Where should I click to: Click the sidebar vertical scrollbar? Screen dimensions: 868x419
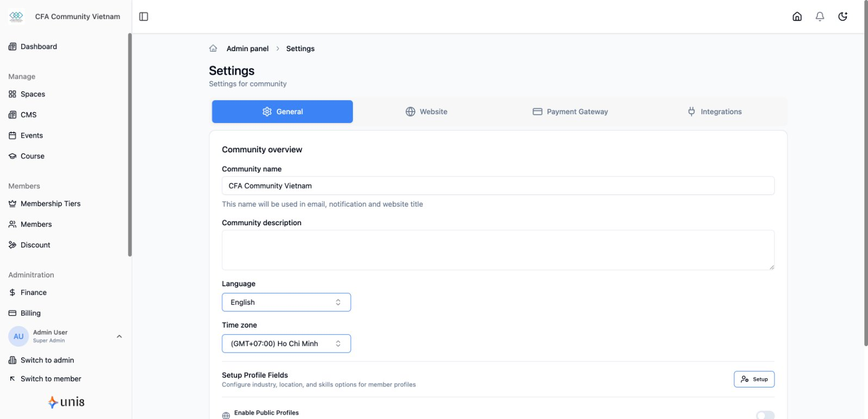(x=129, y=145)
